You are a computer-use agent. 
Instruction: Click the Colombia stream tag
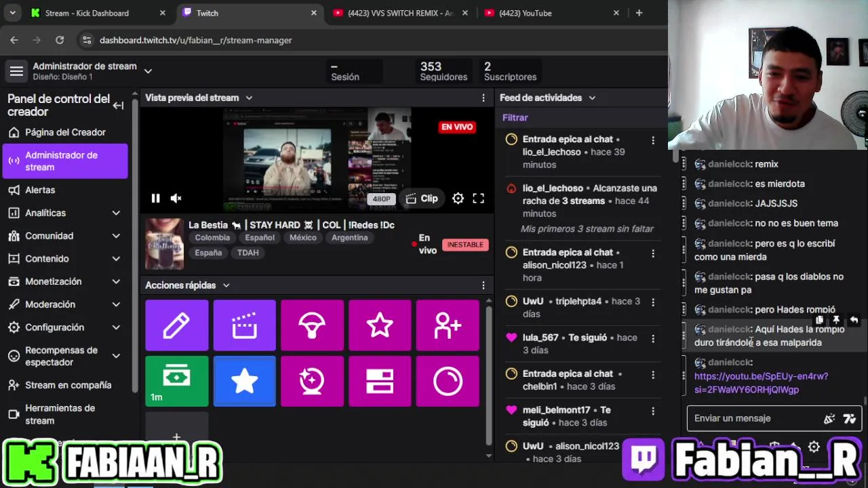(212, 238)
